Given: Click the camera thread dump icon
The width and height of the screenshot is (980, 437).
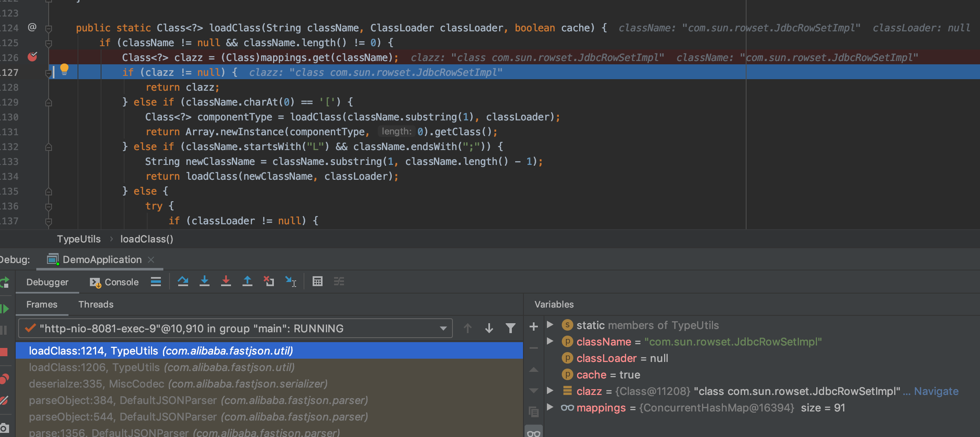Looking at the screenshot, I should (4, 428).
